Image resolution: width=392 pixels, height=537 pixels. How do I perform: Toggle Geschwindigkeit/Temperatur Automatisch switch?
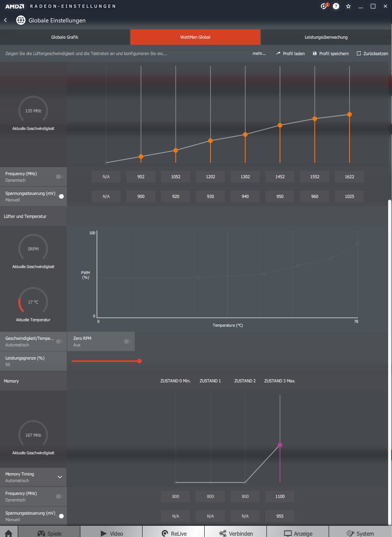click(59, 341)
